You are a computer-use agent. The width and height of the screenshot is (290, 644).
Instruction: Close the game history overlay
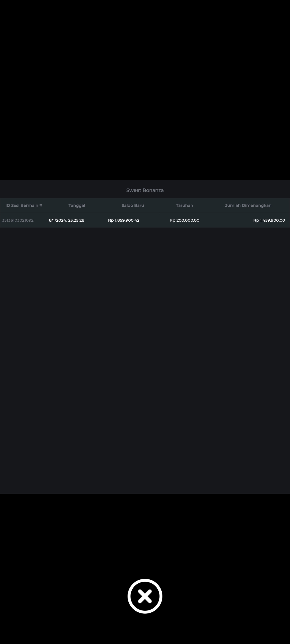145,596
